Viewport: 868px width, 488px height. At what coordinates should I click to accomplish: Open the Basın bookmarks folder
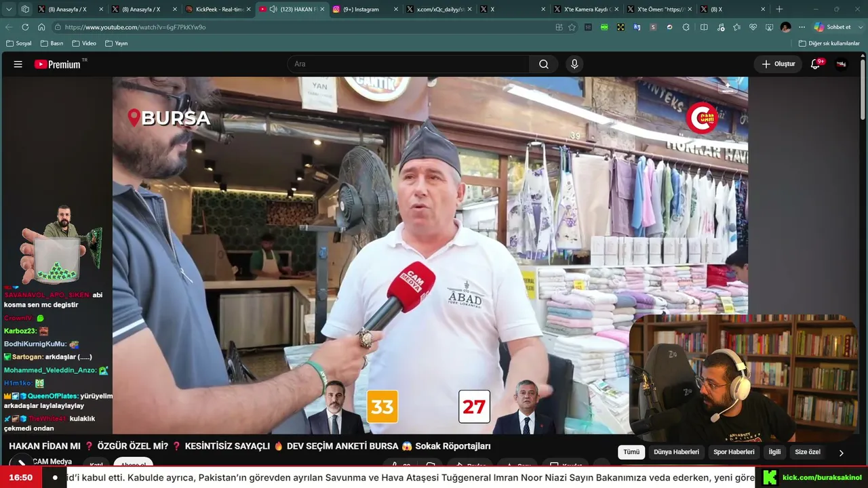click(x=52, y=43)
